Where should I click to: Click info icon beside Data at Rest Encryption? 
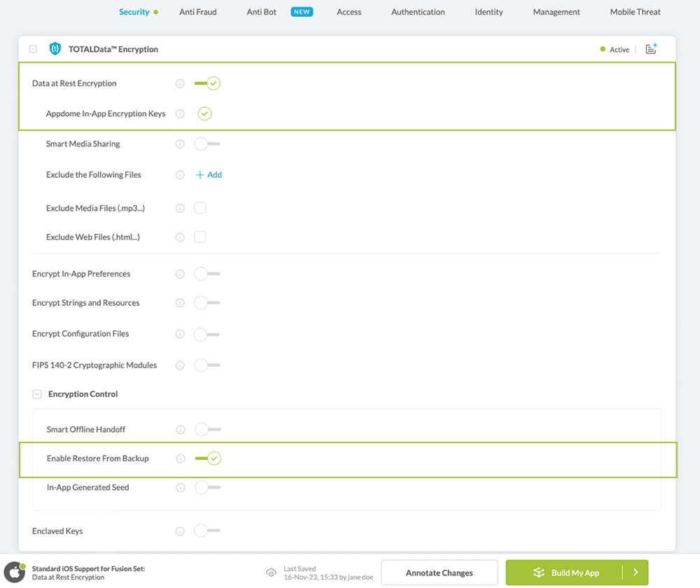click(180, 83)
